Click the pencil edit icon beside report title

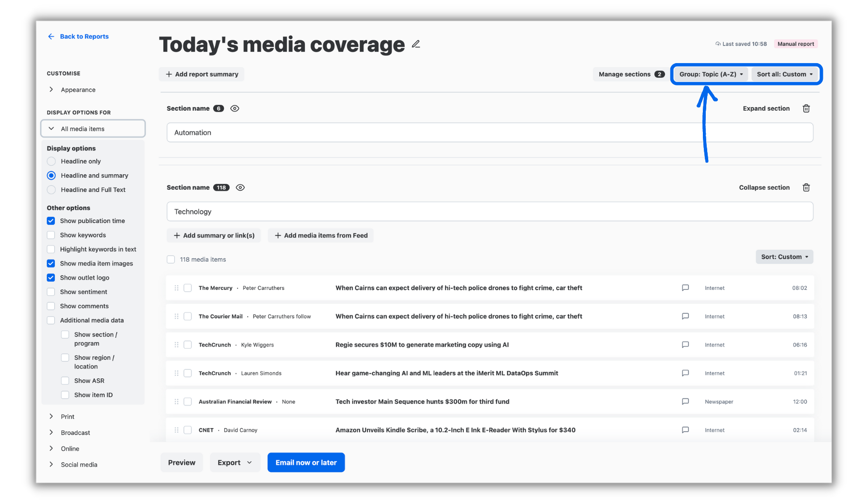pos(416,44)
